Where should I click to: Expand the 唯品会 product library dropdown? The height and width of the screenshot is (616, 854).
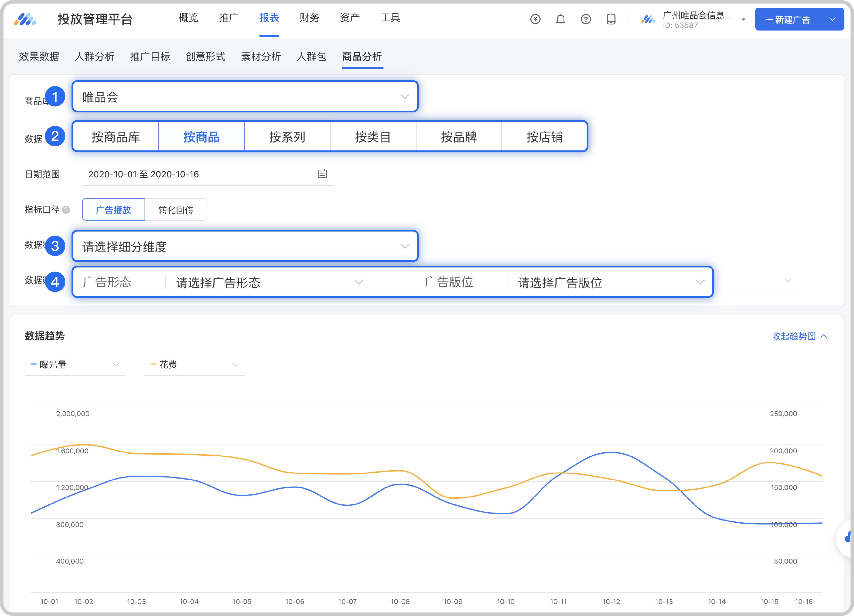coord(245,97)
